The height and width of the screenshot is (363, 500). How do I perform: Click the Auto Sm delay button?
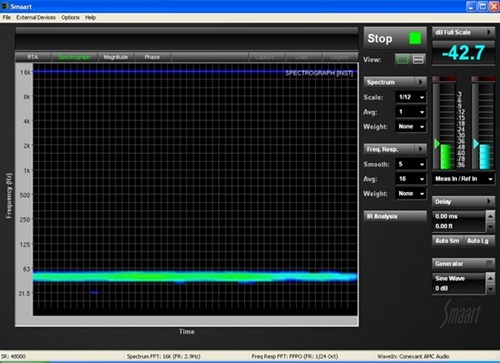pyautogui.click(x=447, y=241)
